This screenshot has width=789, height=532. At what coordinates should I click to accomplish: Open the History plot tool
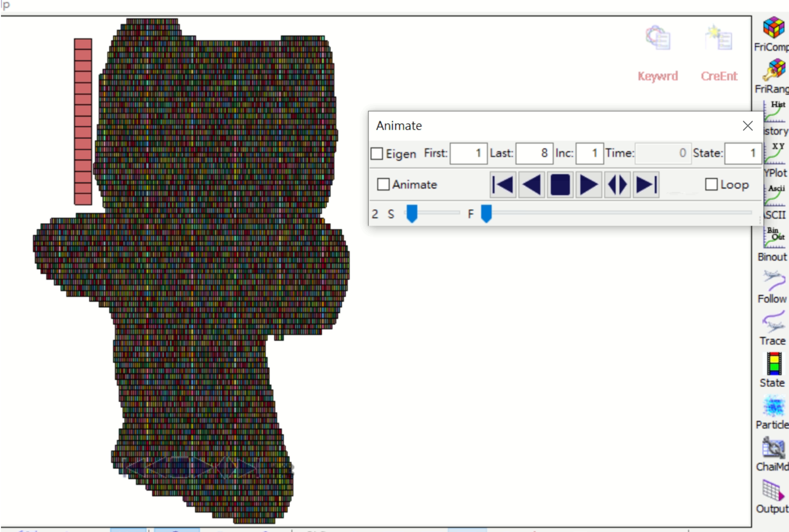[775, 118]
